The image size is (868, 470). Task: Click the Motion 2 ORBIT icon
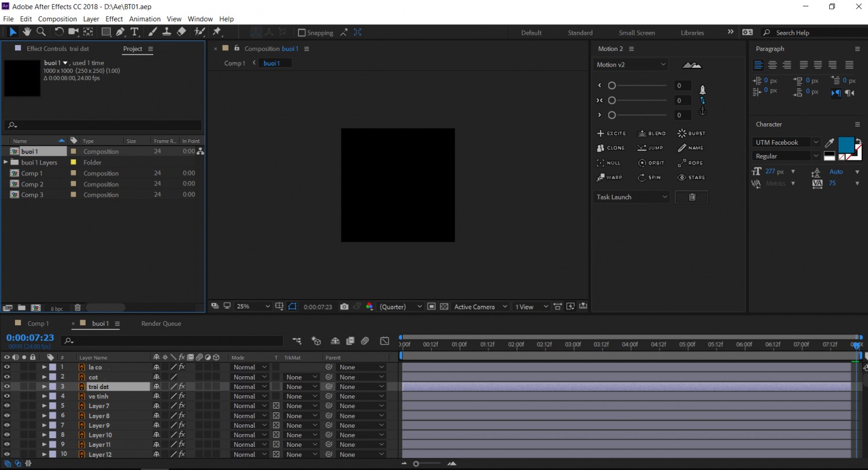pos(652,163)
